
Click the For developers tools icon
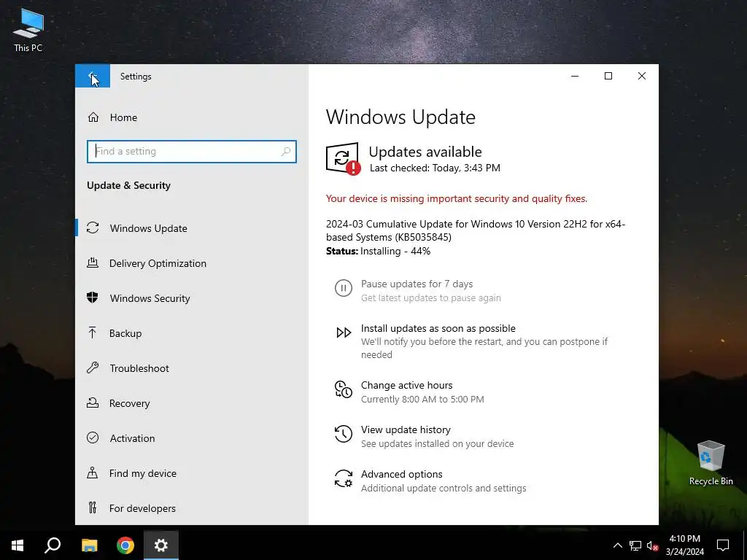coord(93,507)
